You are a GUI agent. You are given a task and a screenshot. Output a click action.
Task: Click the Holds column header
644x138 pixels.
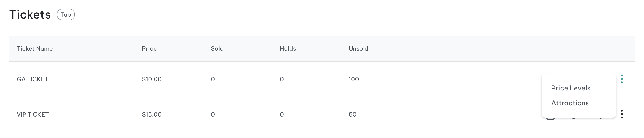tap(288, 49)
